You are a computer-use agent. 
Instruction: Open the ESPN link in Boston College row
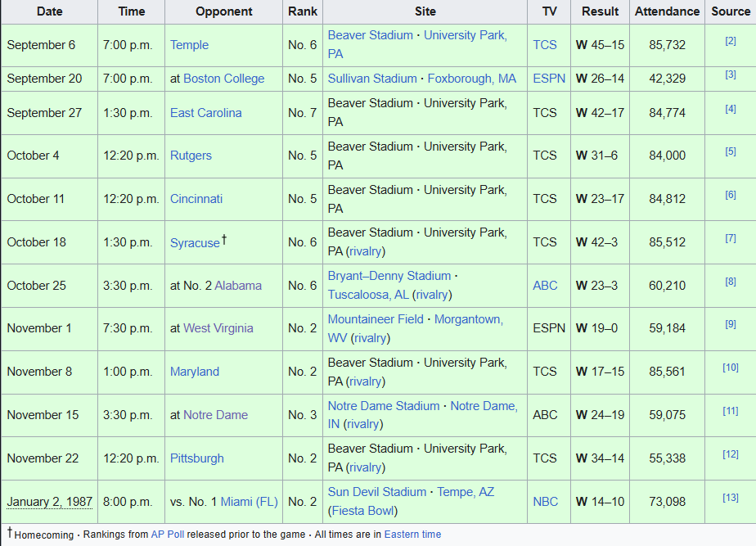[549, 79]
